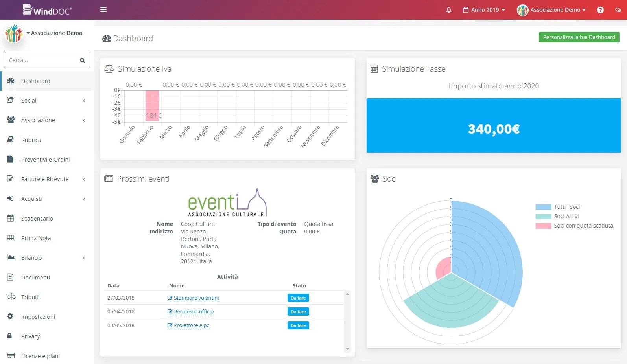Click the help question mark icon
Screen dimensions: 627x364
point(600,10)
